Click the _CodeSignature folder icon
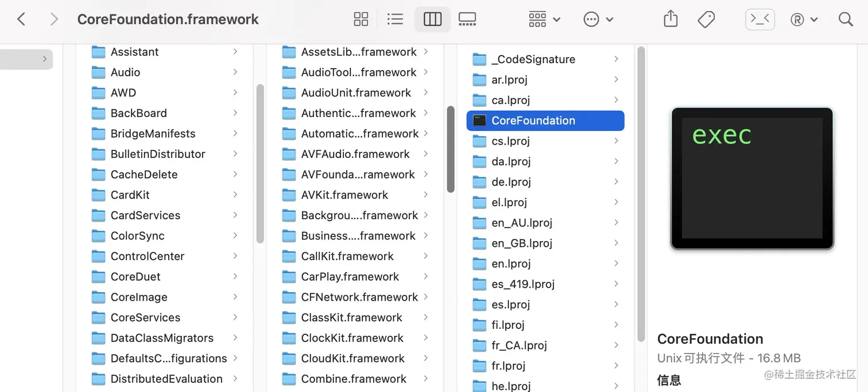868x392 pixels. coord(479,59)
